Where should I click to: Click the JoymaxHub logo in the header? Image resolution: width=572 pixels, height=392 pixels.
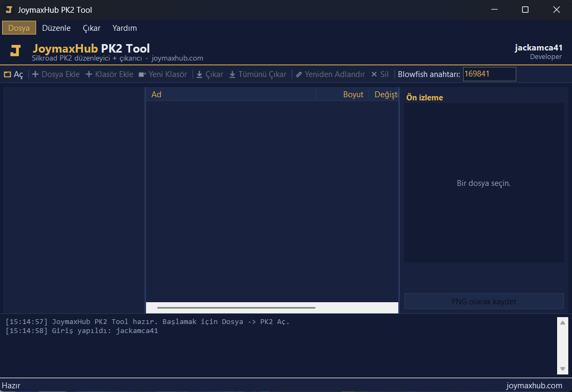[x=15, y=50]
